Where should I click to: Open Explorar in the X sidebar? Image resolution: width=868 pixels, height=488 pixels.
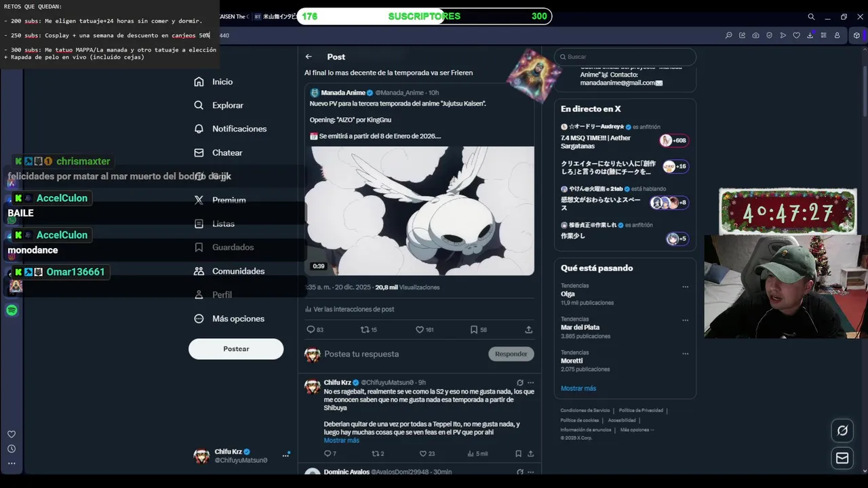coord(218,105)
